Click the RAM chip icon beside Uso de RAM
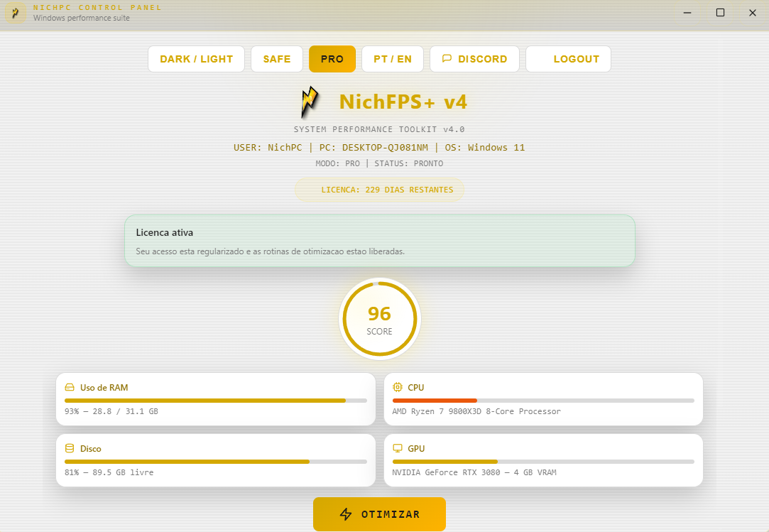This screenshot has height=532, width=769. [70, 387]
